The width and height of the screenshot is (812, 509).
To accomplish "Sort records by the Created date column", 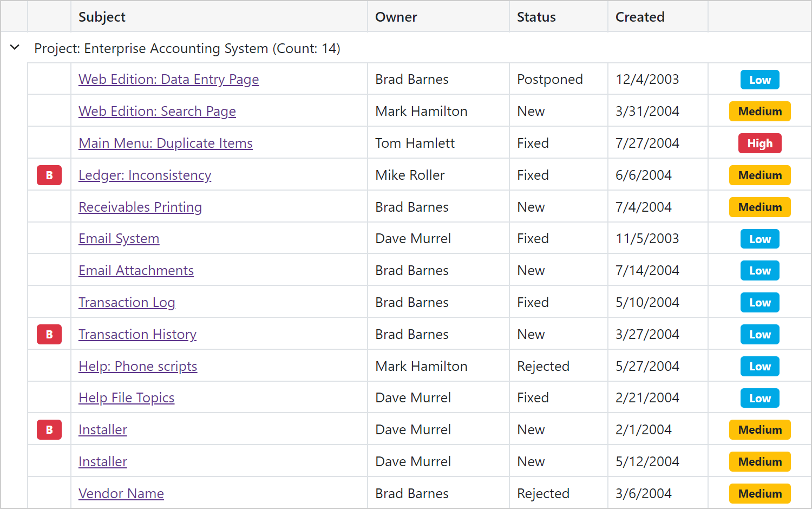I will click(x=640, y=17).
